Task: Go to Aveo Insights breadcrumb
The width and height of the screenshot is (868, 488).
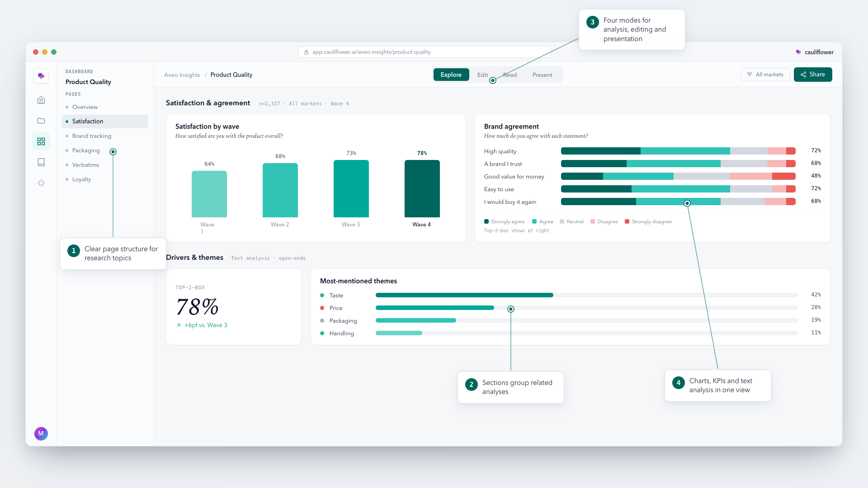Action: (182, 75)
